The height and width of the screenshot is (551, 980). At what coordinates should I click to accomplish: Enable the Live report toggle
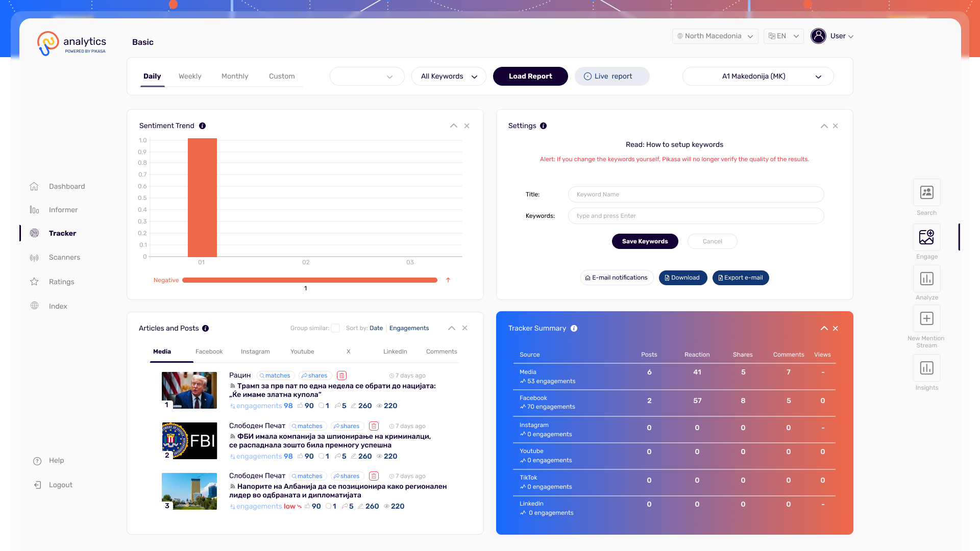click(x=612, y=76)
